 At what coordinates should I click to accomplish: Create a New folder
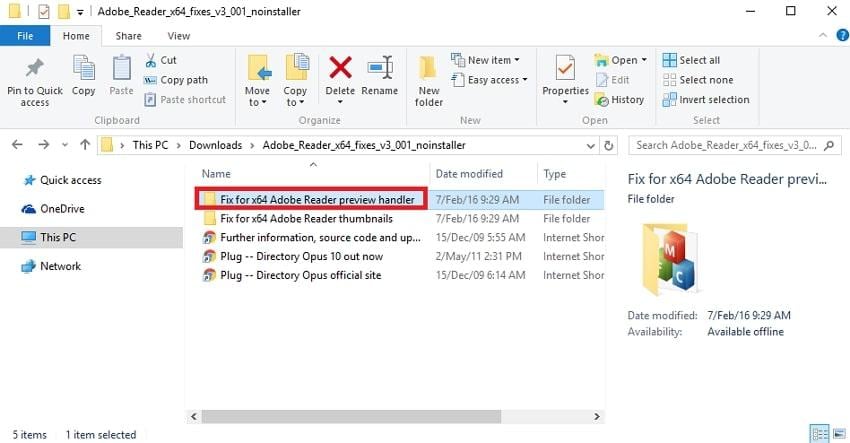[429, 81]
